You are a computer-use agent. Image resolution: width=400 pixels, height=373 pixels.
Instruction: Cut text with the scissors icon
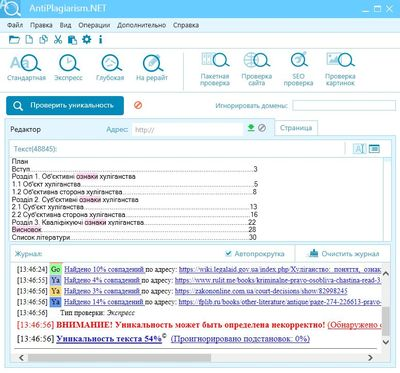[58, 40]
